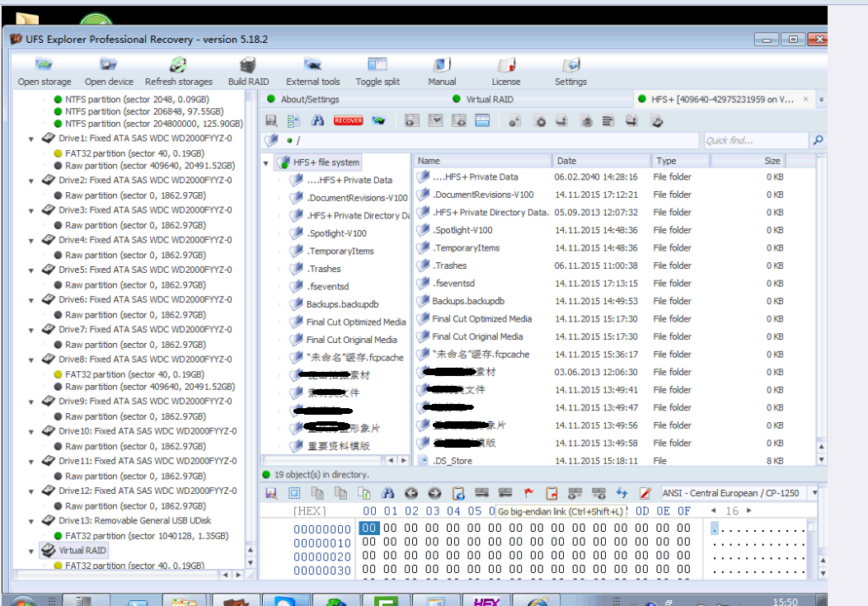Sort files by the Name column header
Image resolution: width=868 pixels, height=606 pixels.
pos(482,161)
